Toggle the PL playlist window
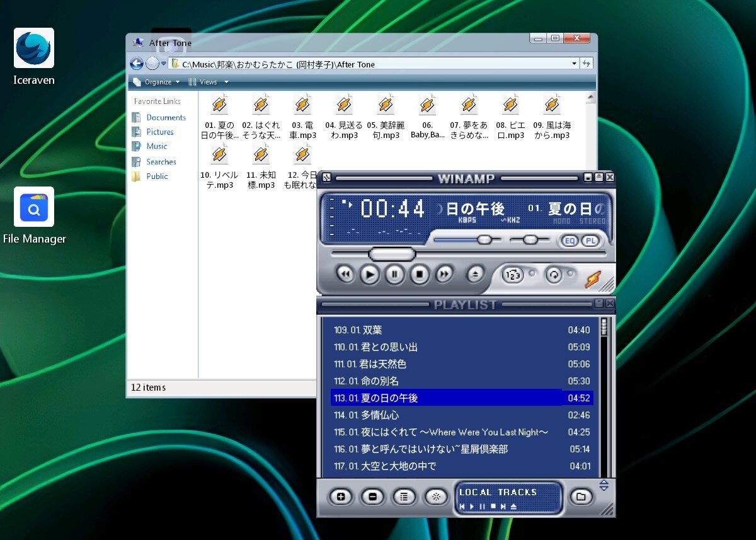This screenshot has height=540, width=756. pos(590,241)
